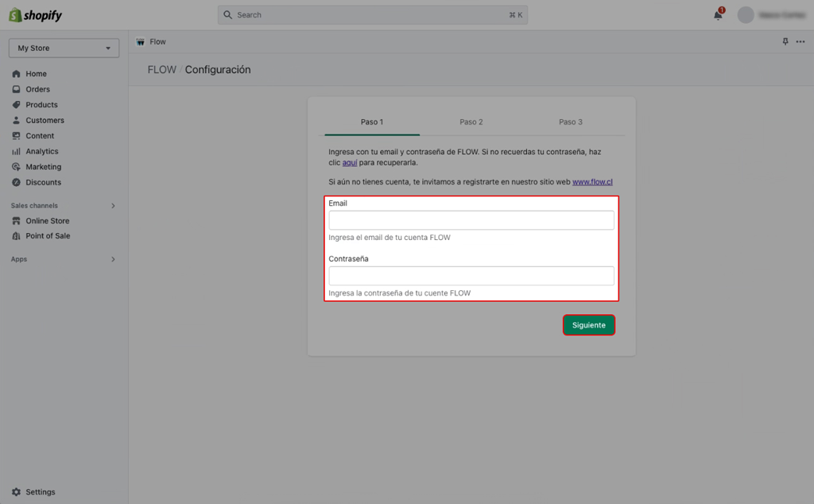Viewport: 814px width, 504px height.
Task: Open Online Store sales channel
Action: (48, 221)
